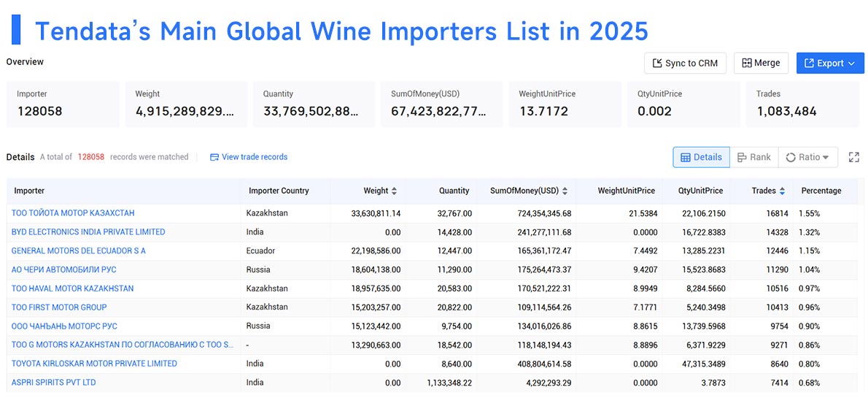Image resolution: width=868 pixels, height=398 pixels.
Task: Open importer TOO HAVAL MOTOR KAZAKHSTAN
Action: (72, 288)
